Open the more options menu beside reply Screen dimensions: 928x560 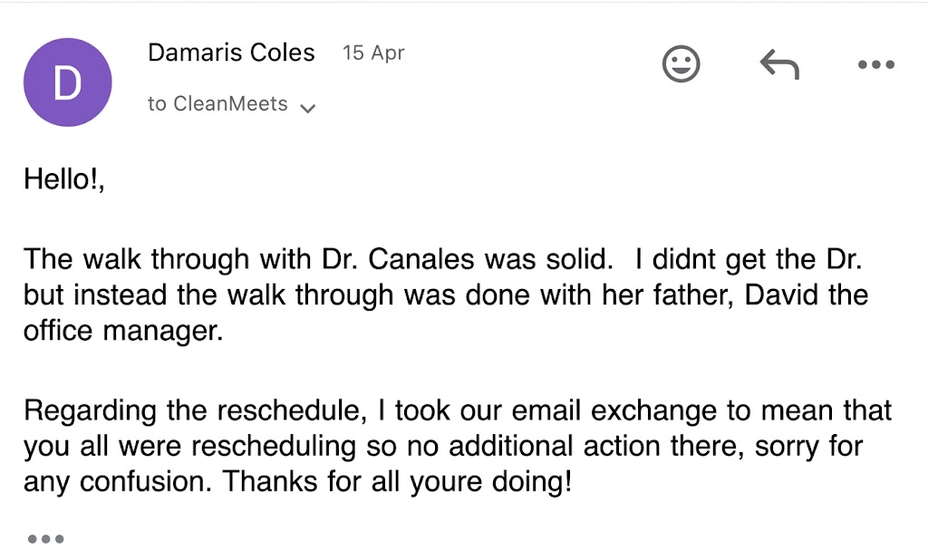[x=876, y=64]
